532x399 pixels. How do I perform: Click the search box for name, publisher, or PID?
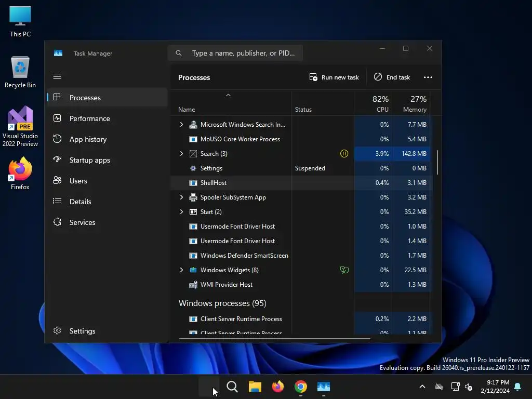point(235,54)
